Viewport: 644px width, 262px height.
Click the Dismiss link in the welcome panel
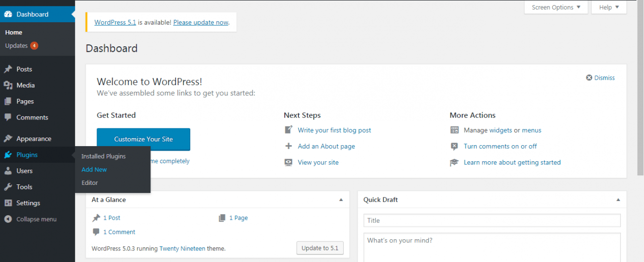pos(605,78)
